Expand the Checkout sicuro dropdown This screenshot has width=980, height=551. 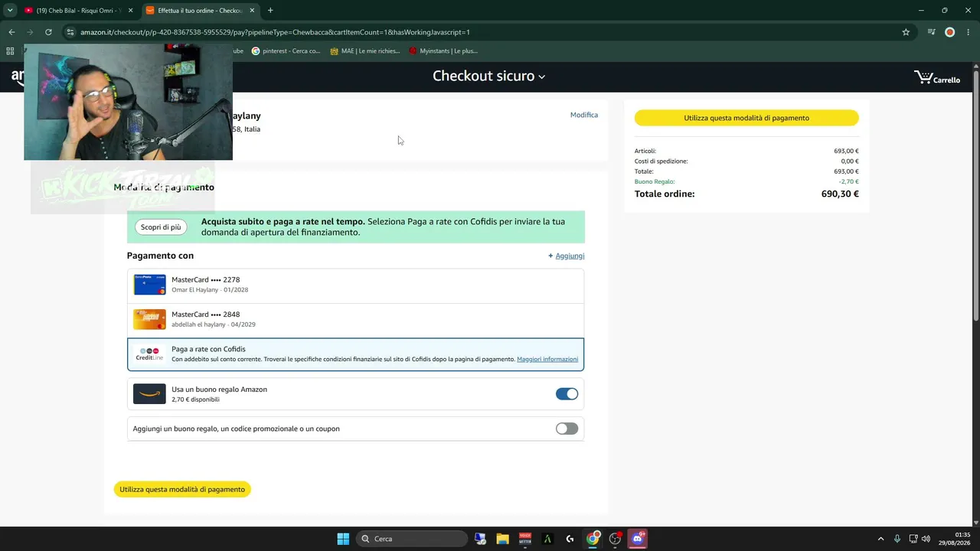point(488,76)
